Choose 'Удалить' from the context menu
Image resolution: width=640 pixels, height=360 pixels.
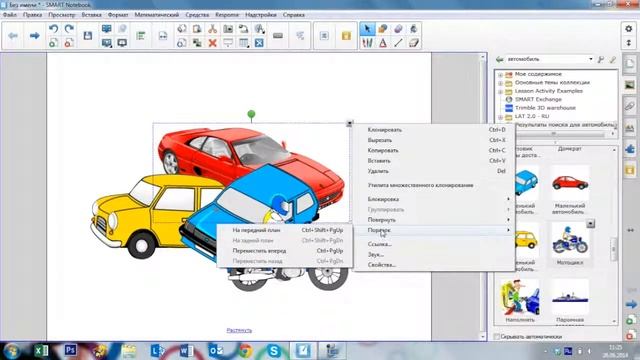coord(434,171)
